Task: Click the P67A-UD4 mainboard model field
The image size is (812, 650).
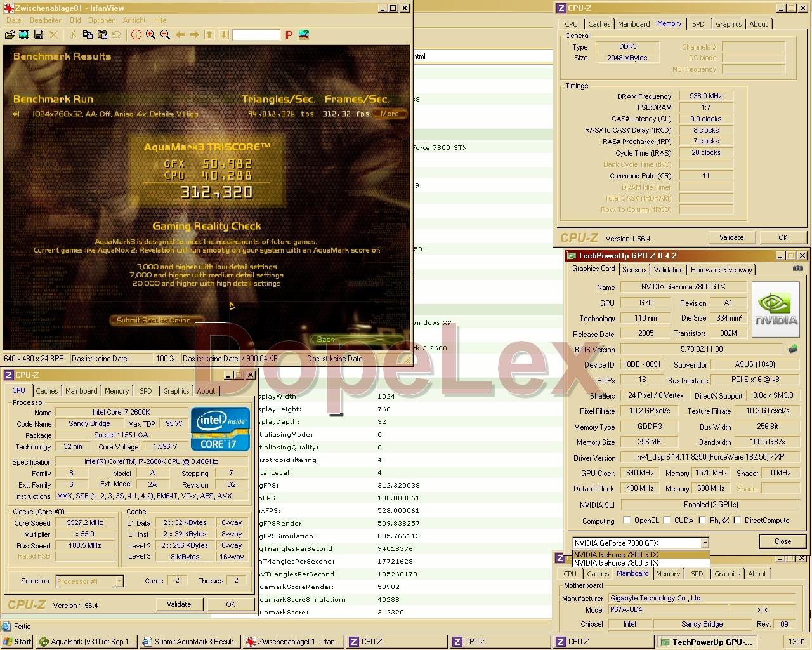Action: coord(667,609)
